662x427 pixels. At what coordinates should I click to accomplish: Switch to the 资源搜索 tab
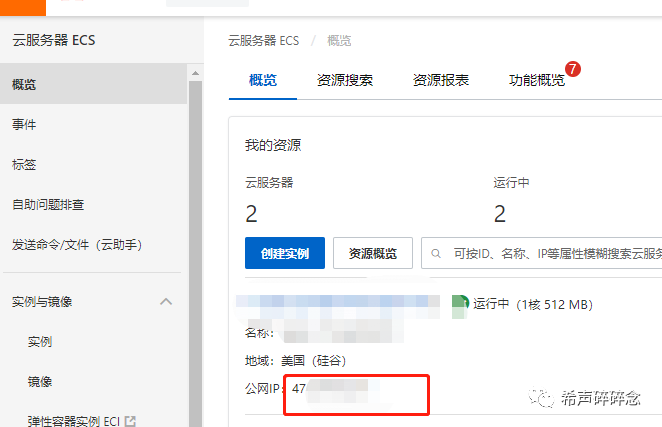tap(345, 80)
